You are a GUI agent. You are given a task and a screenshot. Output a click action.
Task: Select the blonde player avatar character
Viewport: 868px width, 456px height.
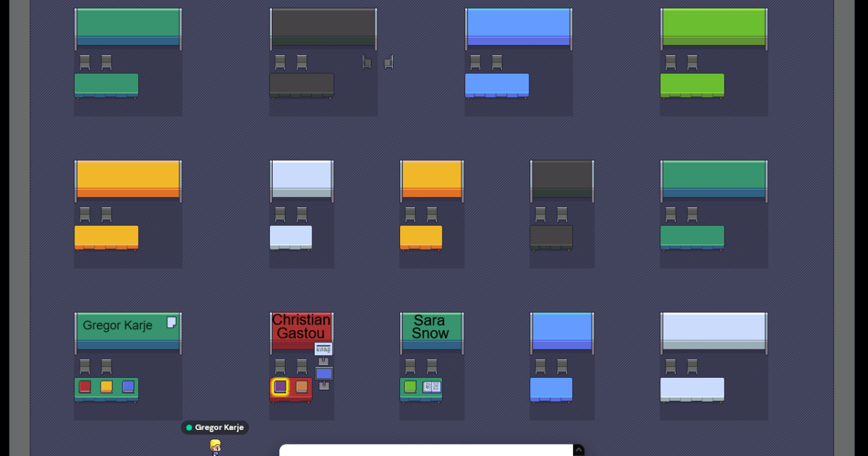[215, 447]
